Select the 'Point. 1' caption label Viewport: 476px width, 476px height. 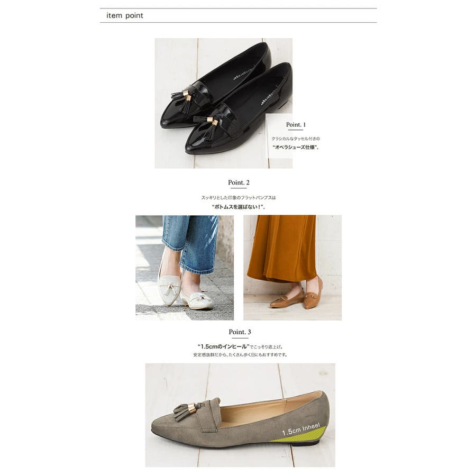(x=296, y=124)
